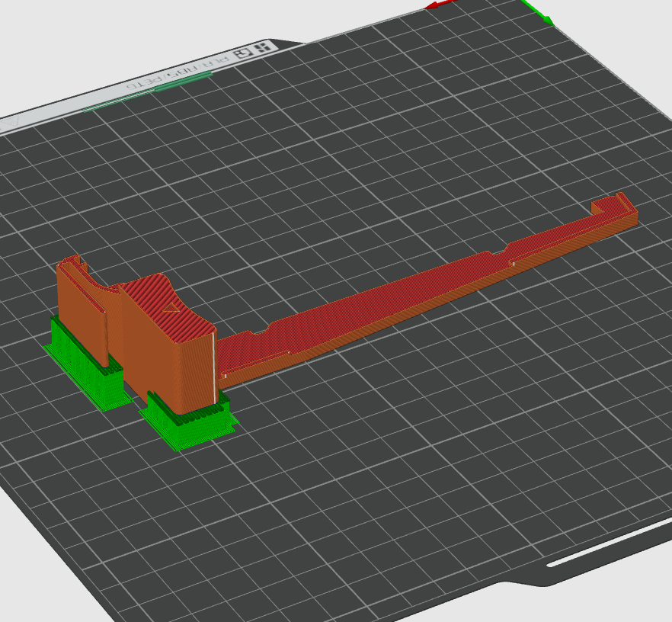Image resolution: width=672 pixels, height=622 pixels.
Task: Click the hooked tip of the handle
Action: pyautogui.click(x=615, y=210)
